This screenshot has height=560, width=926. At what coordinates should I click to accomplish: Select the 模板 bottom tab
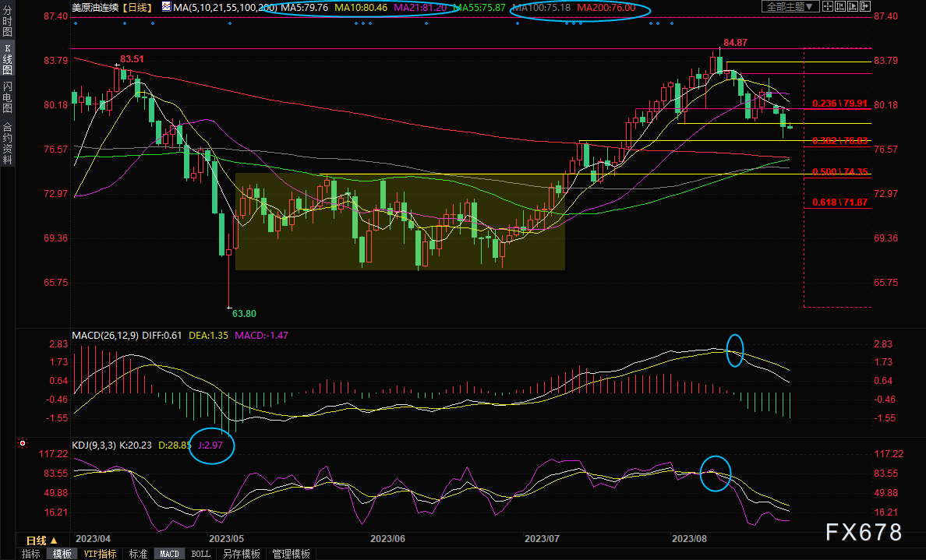[62, 554]
